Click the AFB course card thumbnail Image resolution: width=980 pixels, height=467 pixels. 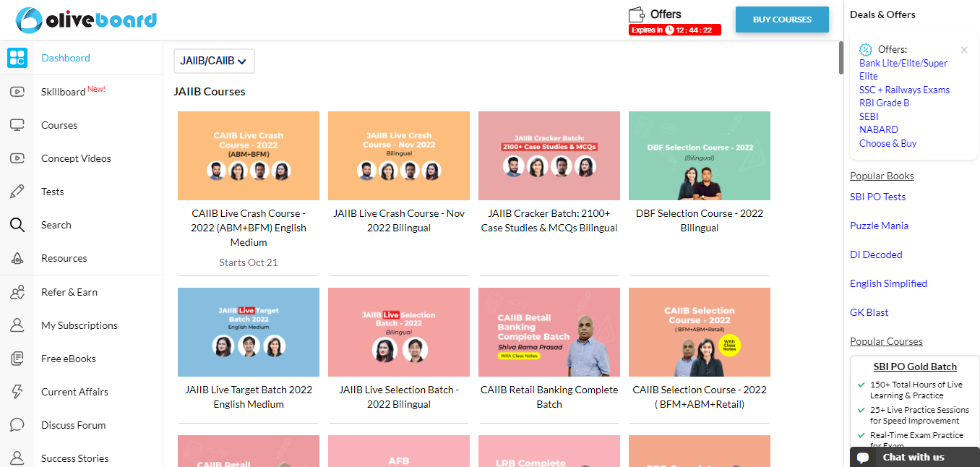pyautogui.click(x=399, y=451)
